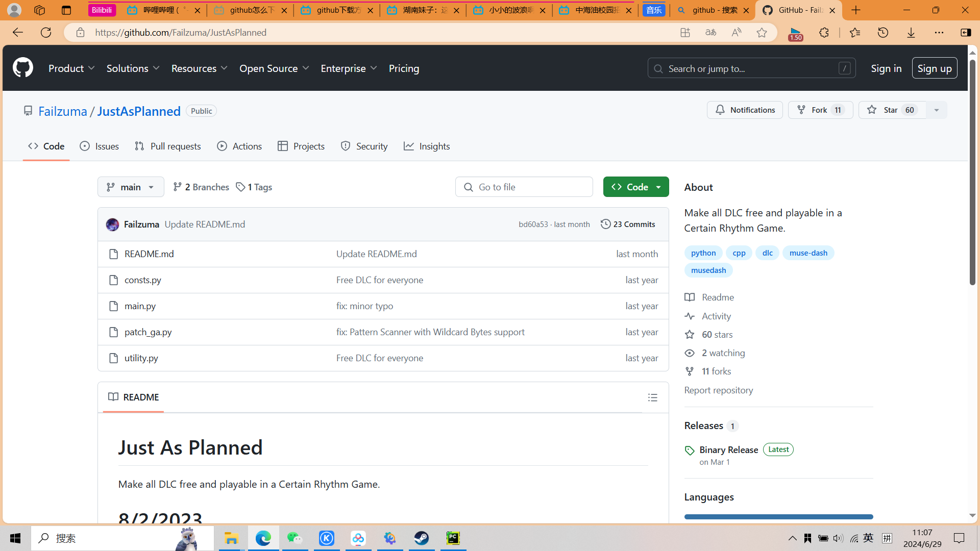Open WeChat from the taskbar
This screenshot has height=551, width=980.
coord(295,538)
